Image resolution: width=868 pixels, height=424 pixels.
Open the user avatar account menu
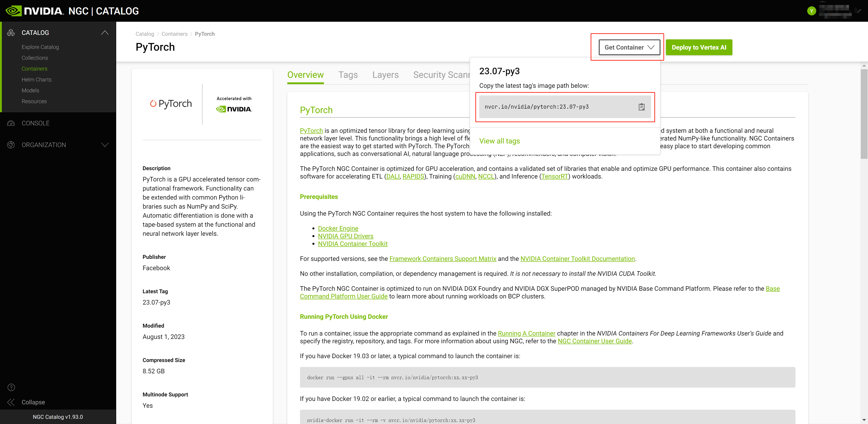[x=811, y=11]
